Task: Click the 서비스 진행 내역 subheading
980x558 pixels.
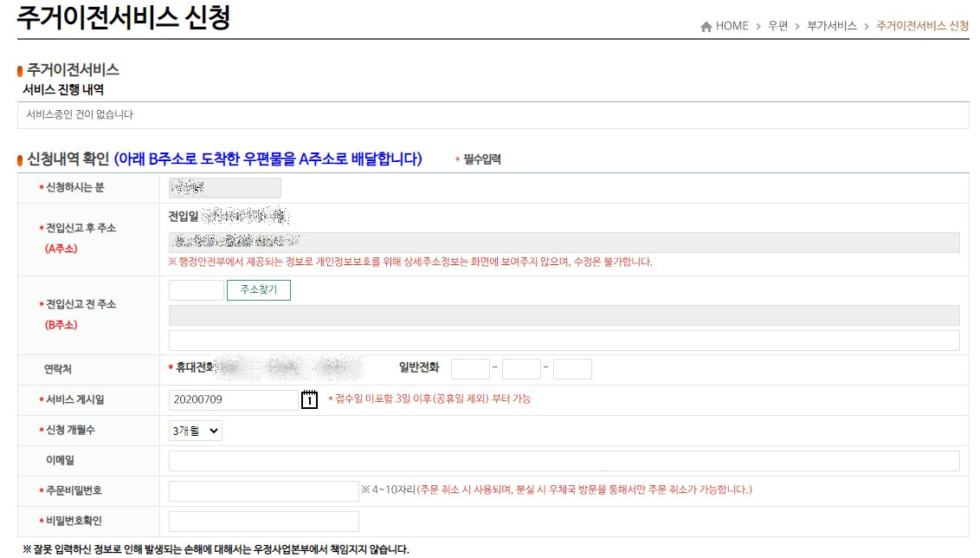Action: (63, 89)
